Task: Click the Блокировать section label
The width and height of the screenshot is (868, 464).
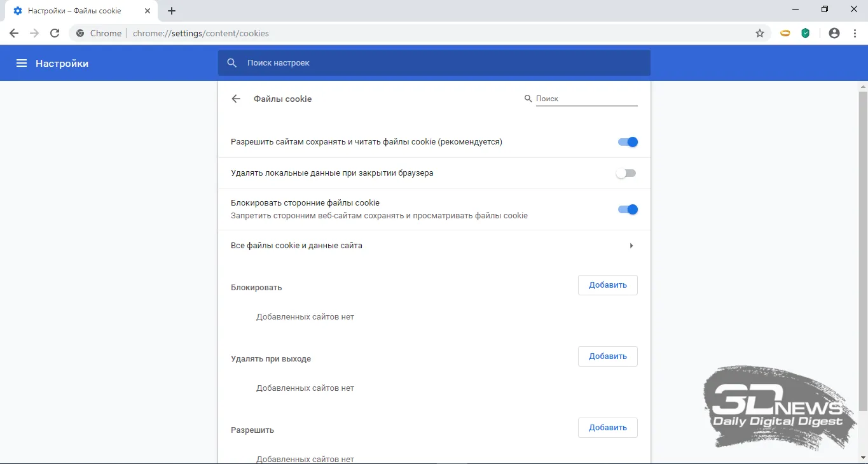Action: coord(256,287)
